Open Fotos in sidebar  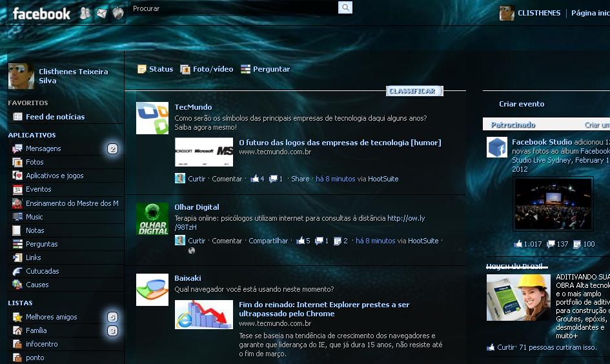coord(35,162)
